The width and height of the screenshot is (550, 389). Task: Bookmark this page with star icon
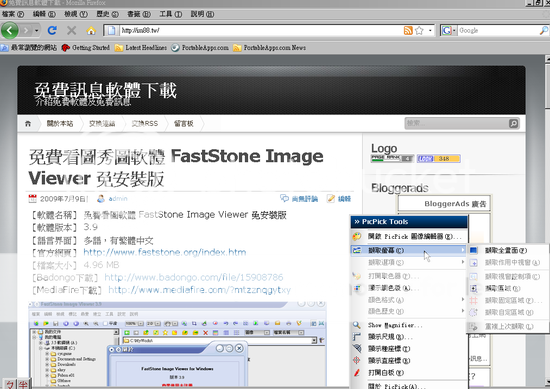click(419, 31)
